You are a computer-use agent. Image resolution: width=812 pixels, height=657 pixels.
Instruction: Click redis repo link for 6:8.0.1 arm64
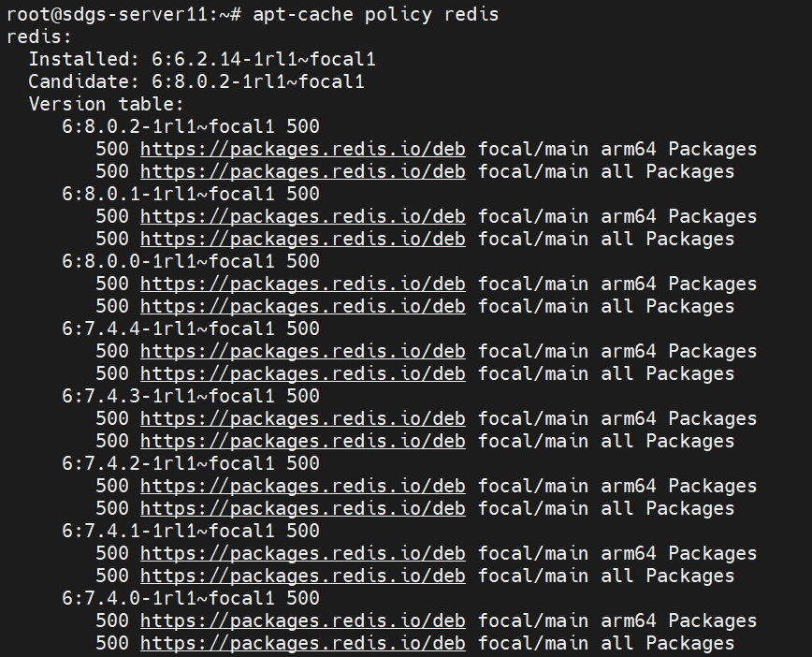coord(303,216)
